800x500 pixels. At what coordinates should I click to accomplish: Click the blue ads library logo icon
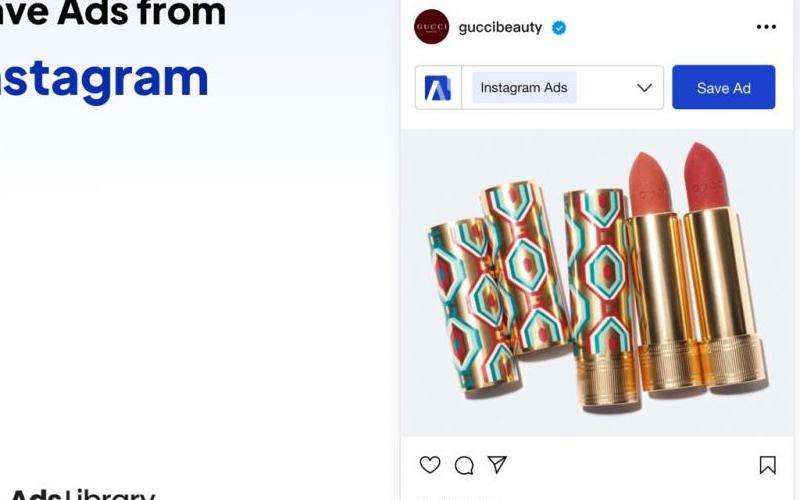[x=438, y=88]
